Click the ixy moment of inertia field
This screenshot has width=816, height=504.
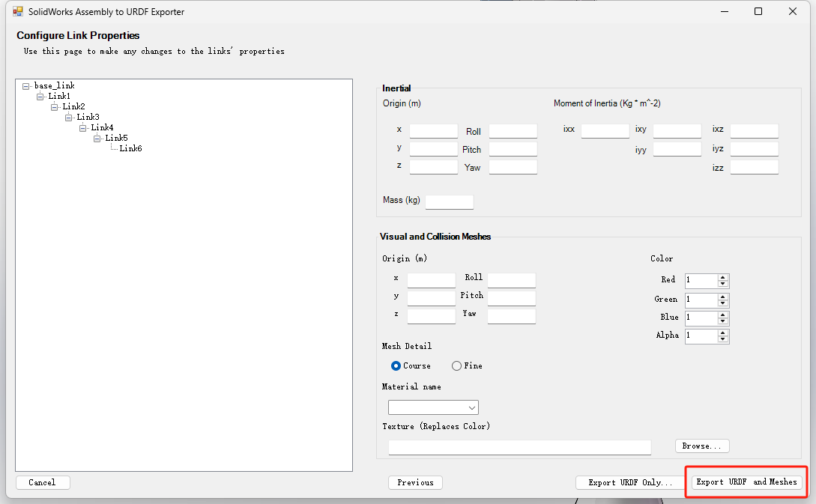pyautogui.click(x=677, y=131)
